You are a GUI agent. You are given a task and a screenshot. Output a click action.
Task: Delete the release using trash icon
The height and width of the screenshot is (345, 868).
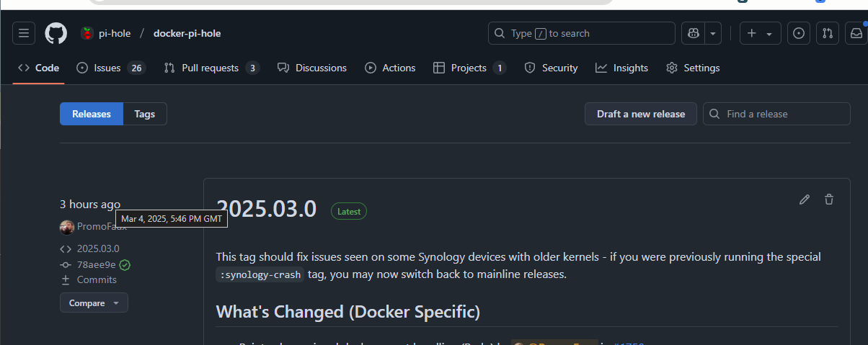point(829,200)
